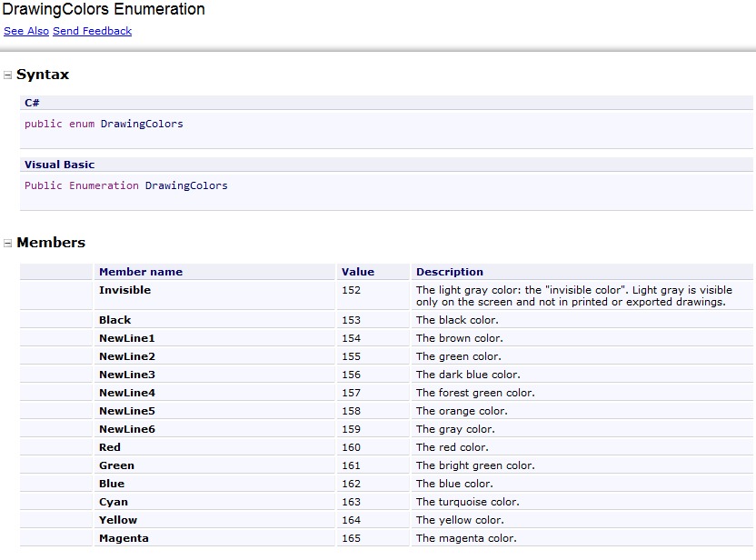Click value 164 in the Yellow row
The width and height of the screenshot is (756, 560).
(x=351, y=520)
